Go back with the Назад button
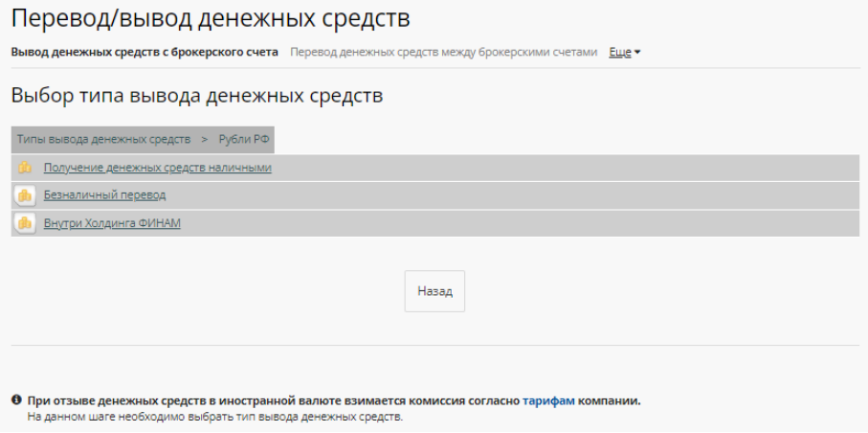 434,291
